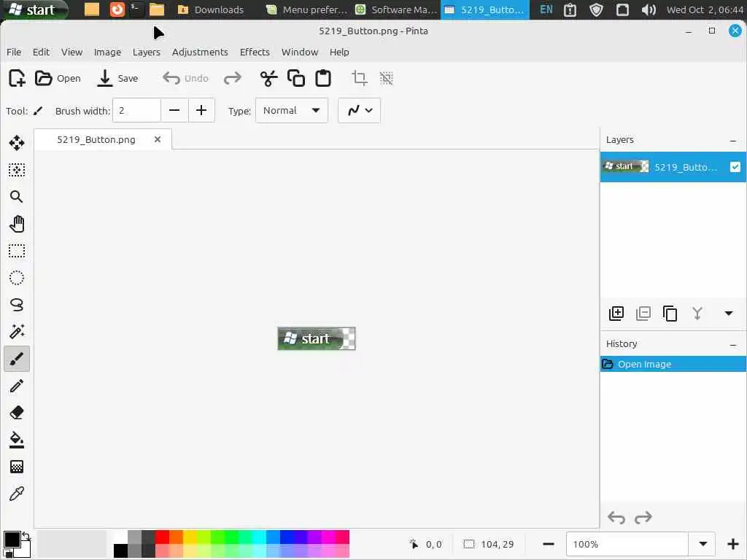
Task: Click the Paste clipboard icon
Action: click(x=323, y=78)
